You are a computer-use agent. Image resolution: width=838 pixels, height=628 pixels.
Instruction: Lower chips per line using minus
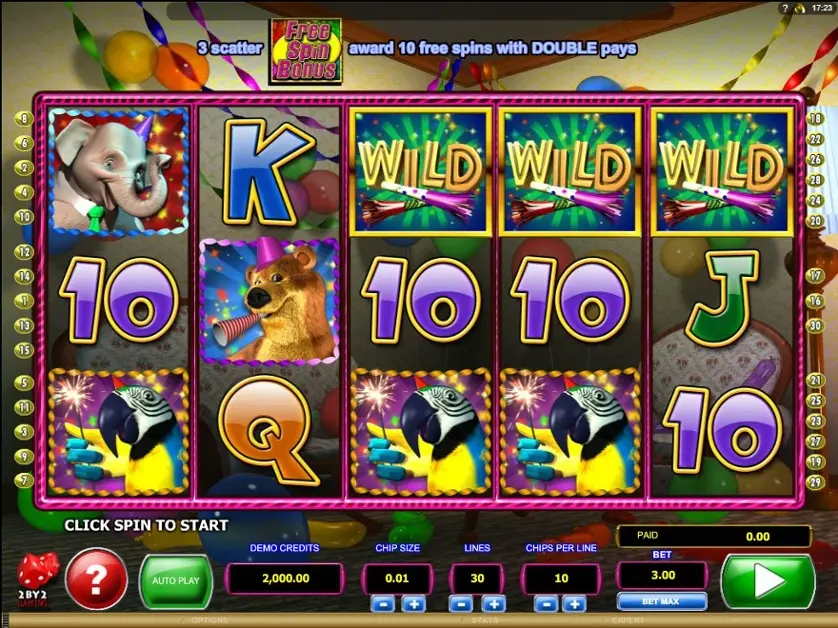[546, 604]
